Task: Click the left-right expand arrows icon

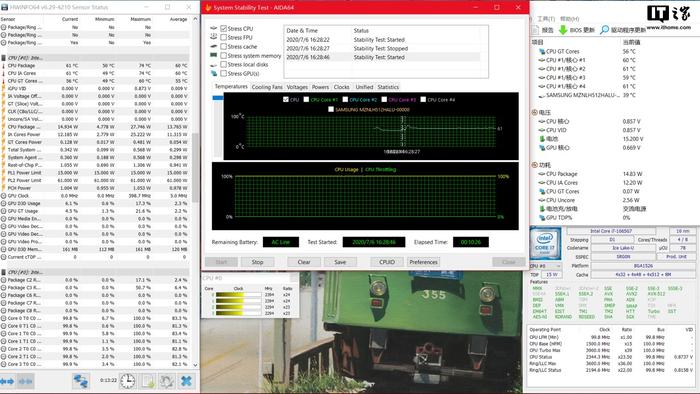Action: pos(7,381)
